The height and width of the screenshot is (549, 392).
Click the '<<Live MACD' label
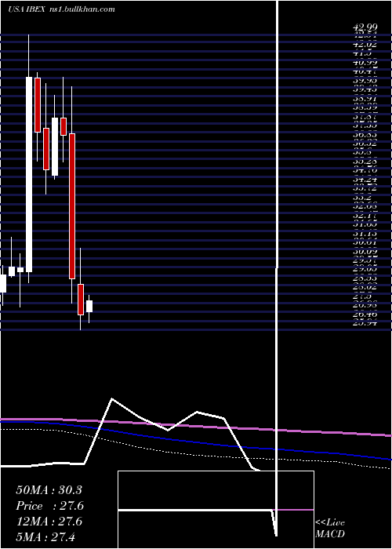pyautogui.click(x=330, y=529)
